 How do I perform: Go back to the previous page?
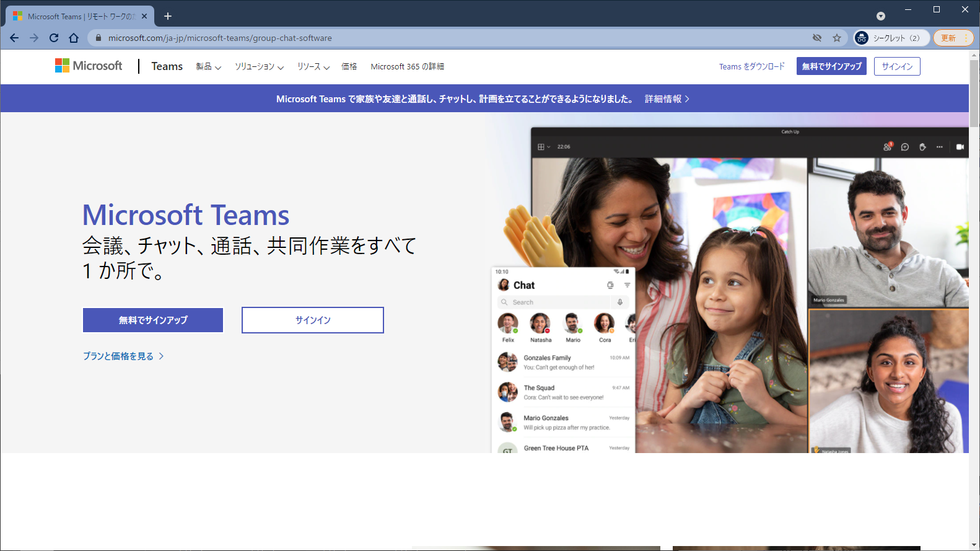[14, 38]
